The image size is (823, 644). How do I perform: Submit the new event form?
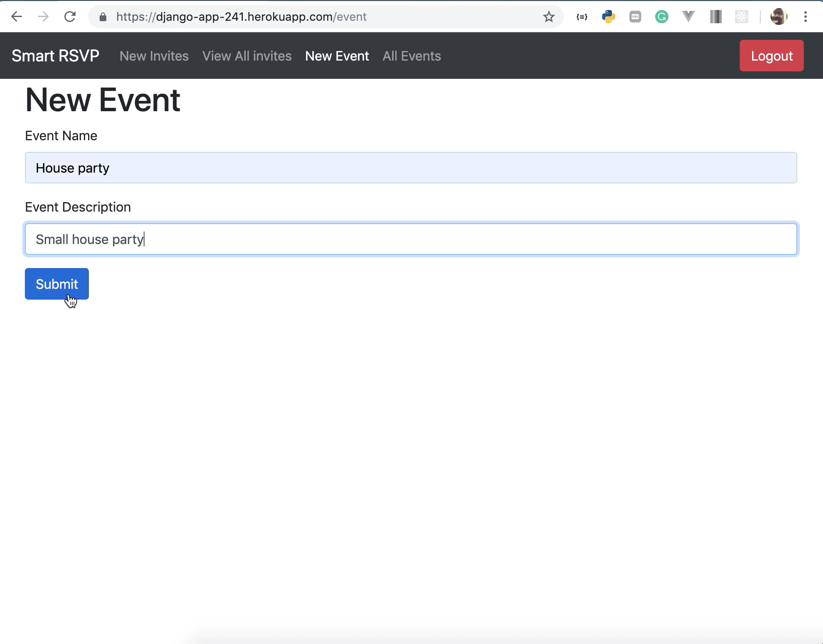(x=57, y=284)
